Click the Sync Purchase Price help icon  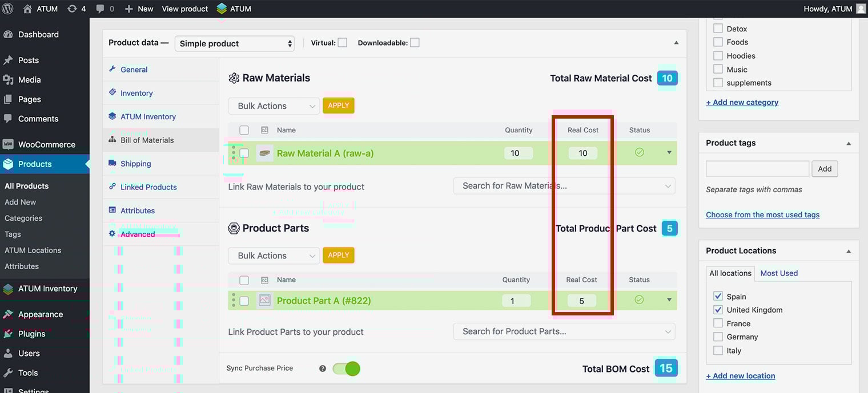pyautogui.click(x=323, y=368)
